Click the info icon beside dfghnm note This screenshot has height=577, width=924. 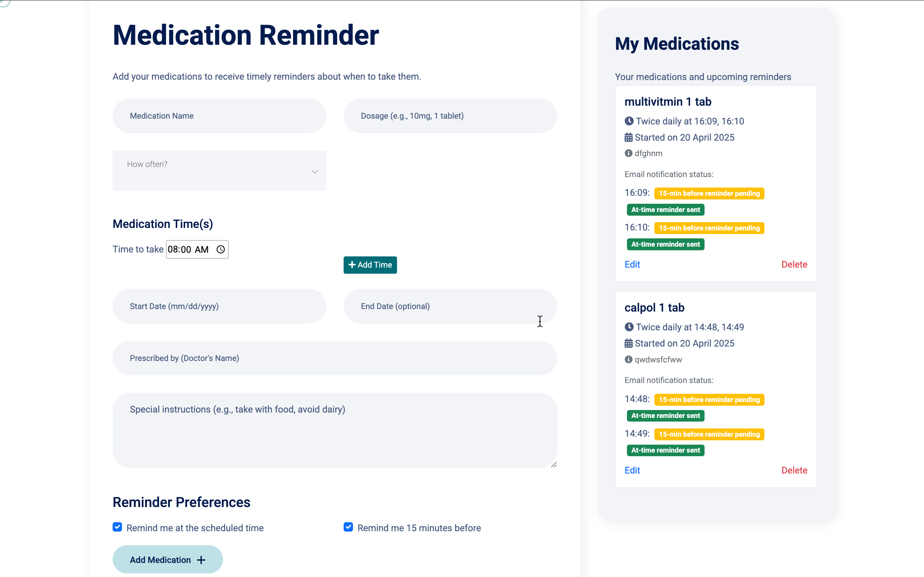click(x=628, y=153)
